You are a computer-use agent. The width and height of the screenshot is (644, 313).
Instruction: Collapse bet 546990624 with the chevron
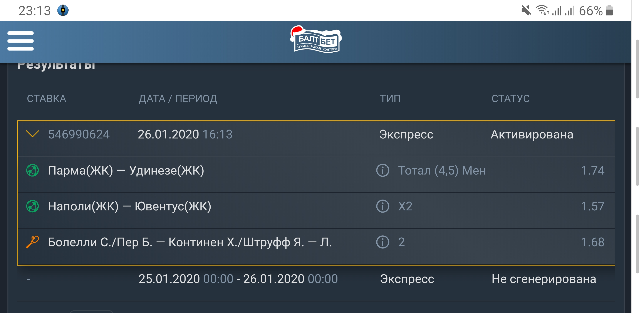(x=32, y=134)
